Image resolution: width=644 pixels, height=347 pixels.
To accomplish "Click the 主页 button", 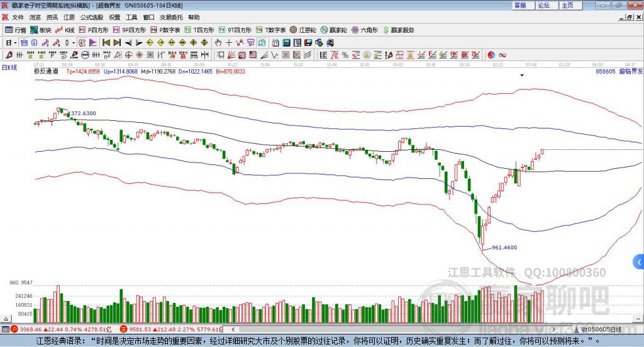I will pos(571,5).
